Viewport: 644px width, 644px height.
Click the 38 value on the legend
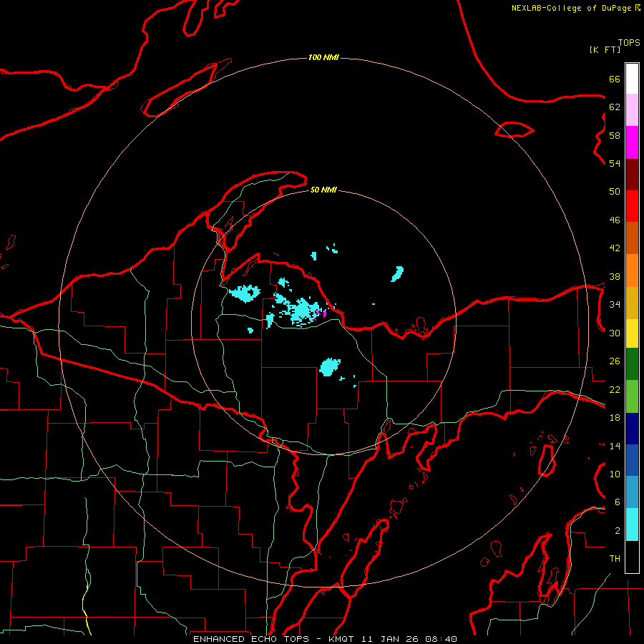pos(615,276)
